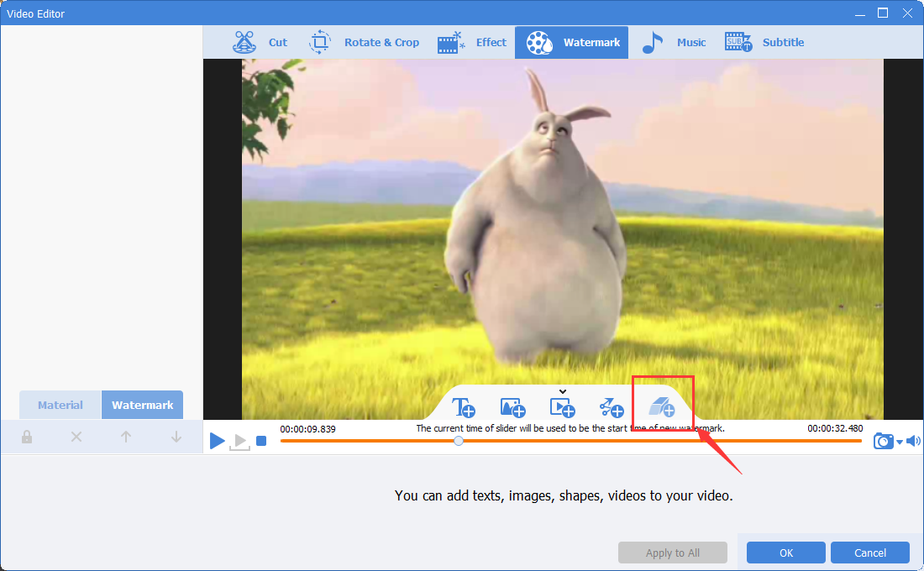Open the snapshot options dropdown arrow
Viewport: 924px width, 571px height.
coord(899,442)
